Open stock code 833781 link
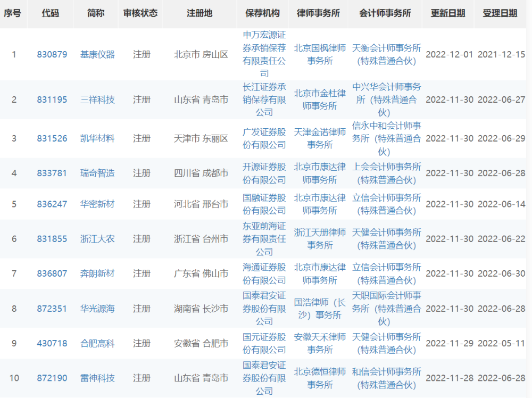This screenshot has height=398, width=532. [52, 173]
